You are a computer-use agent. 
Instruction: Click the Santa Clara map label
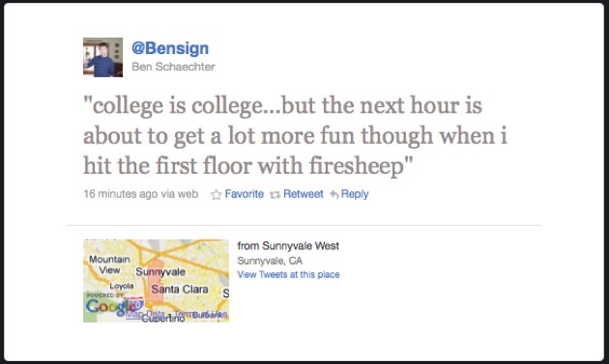click(180, 289)
